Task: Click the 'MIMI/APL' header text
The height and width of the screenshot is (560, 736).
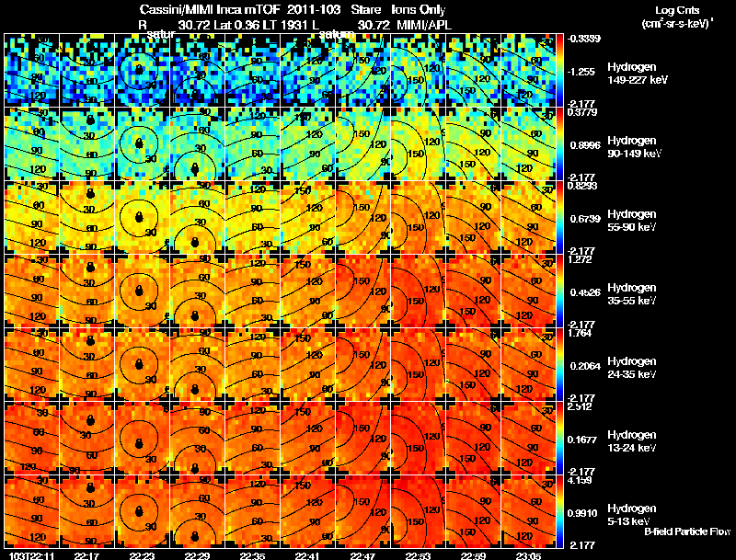Action: click(x=424, y=25)
